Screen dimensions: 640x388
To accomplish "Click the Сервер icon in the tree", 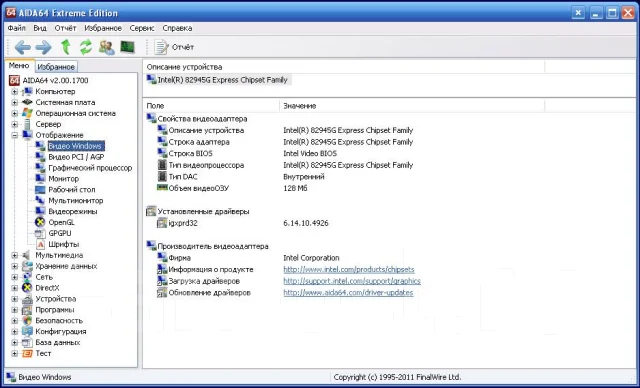I will click(x=27, y=124).
